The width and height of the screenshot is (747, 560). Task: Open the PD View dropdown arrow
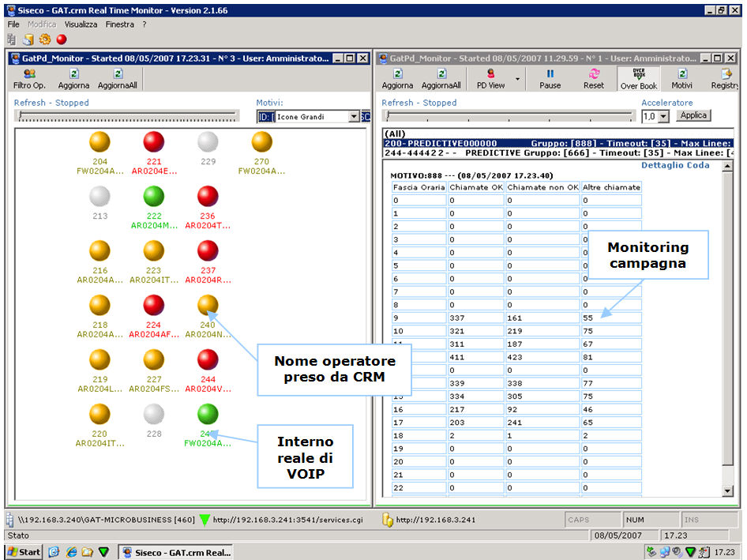518,79
